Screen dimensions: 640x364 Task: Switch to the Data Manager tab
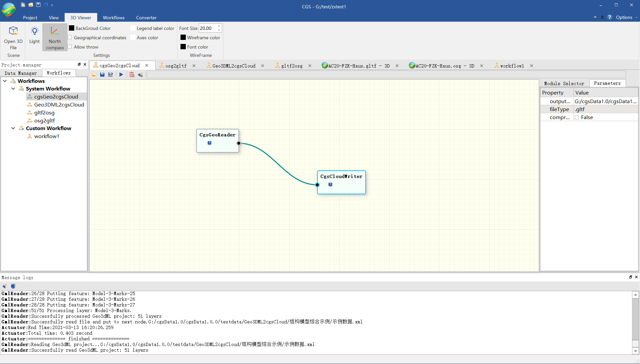click(x=21, y=73)
